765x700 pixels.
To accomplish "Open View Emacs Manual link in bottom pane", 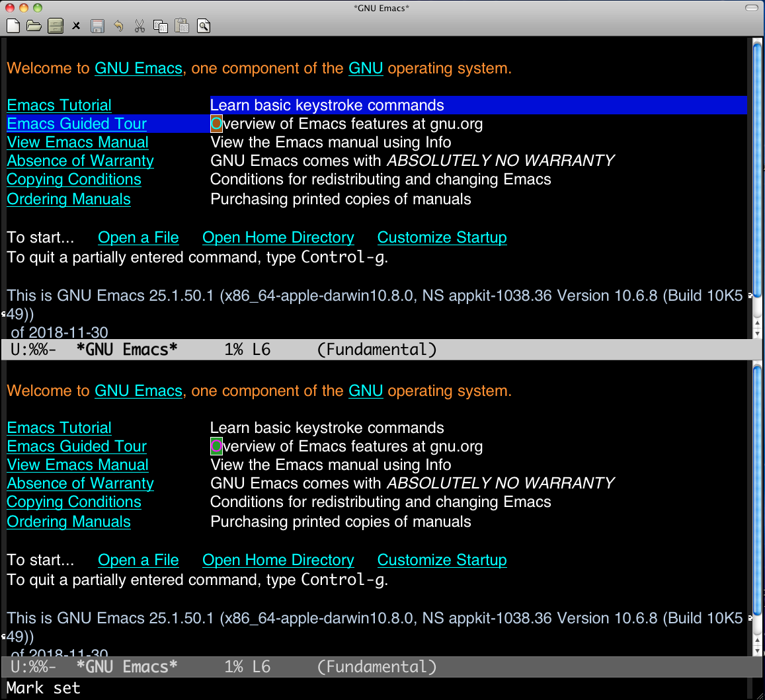I will [x=77, y=465].
